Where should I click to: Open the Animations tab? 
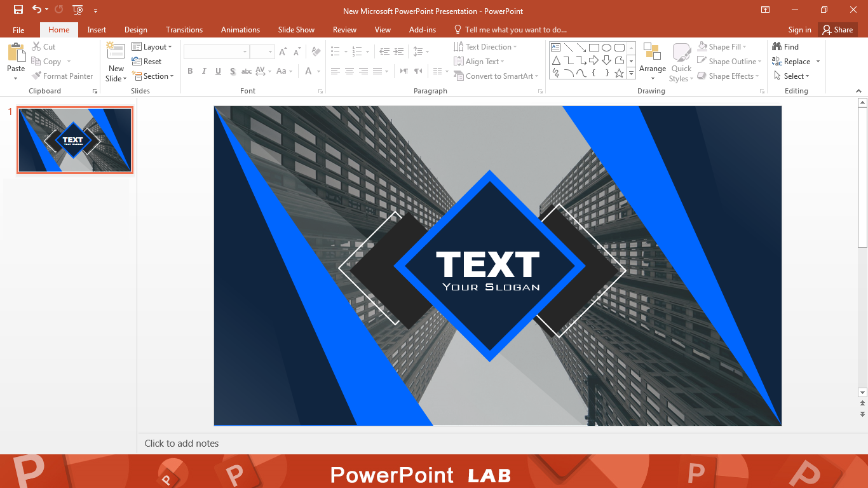[x=240, y=30]
